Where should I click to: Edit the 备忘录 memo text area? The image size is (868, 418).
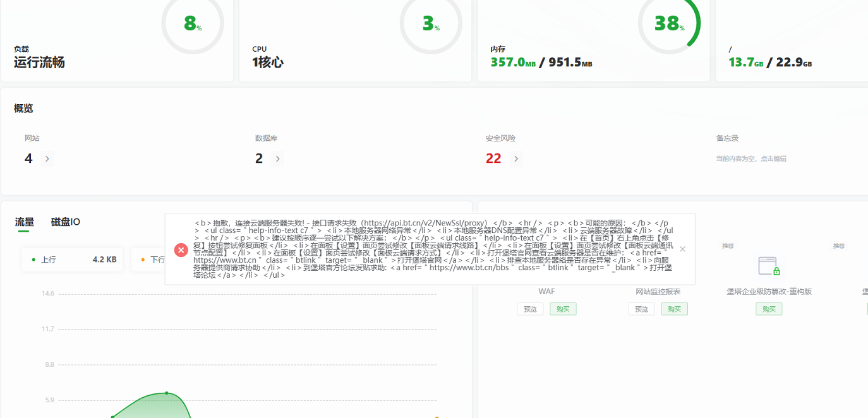click(x=750, y=159)
